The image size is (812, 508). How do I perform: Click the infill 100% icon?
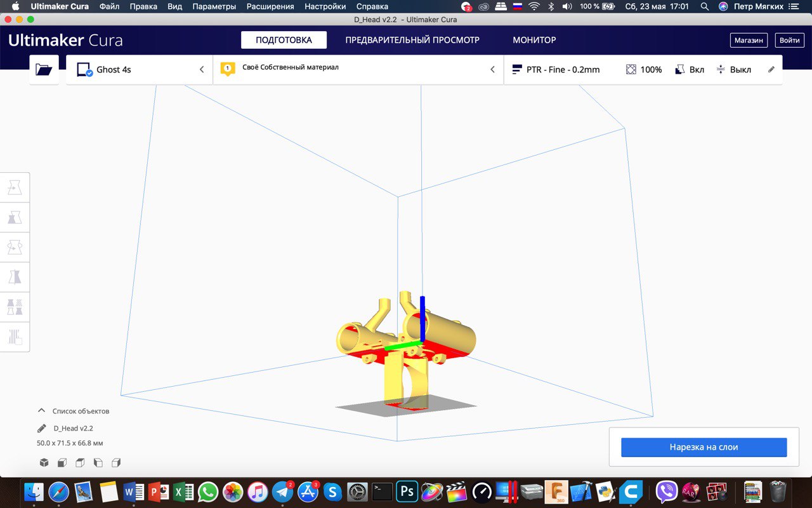[631, 69]
